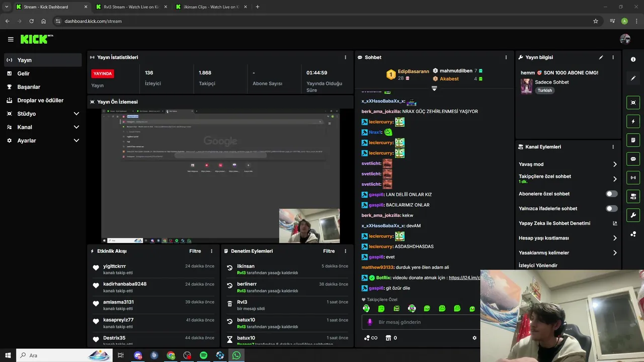
Task: Click the browser address bar
Action: [x=327, y=21]
